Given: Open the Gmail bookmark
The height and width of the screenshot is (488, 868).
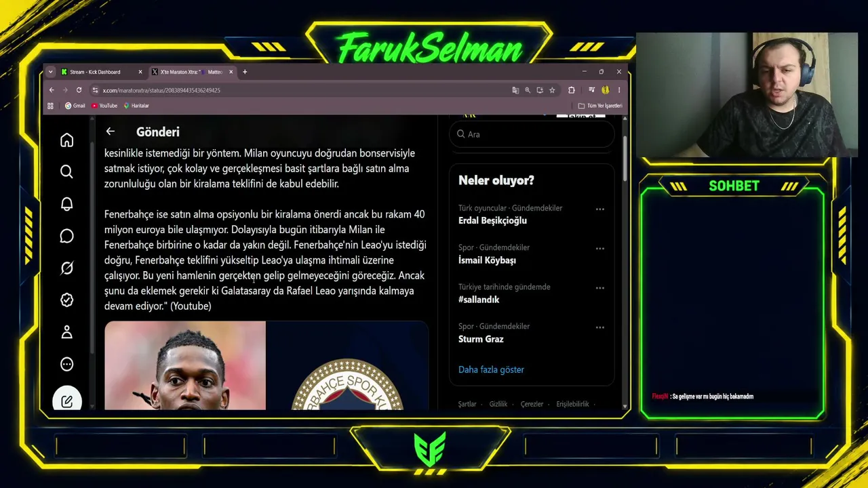Looking at the screenshot, I should coord(75,106).
